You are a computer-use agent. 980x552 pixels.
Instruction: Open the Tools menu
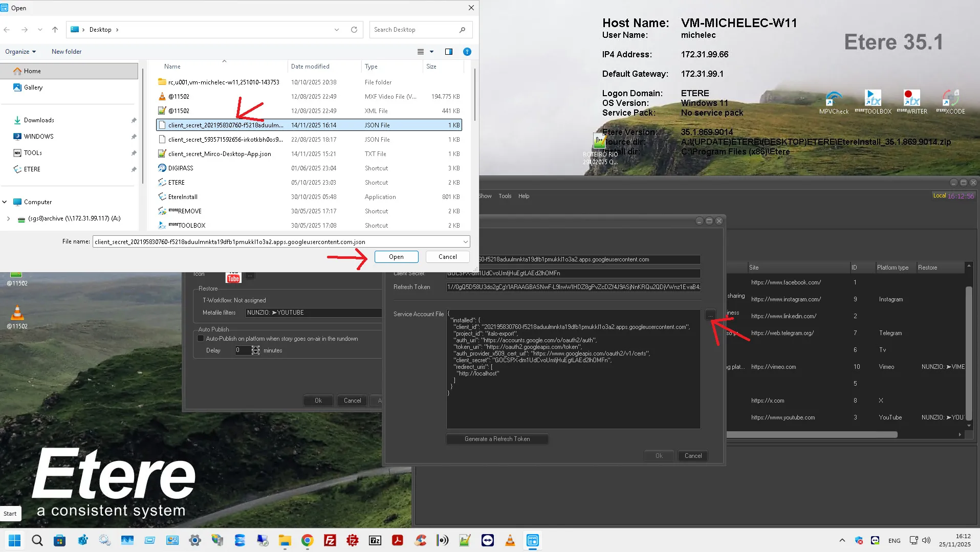coord(505,196)
